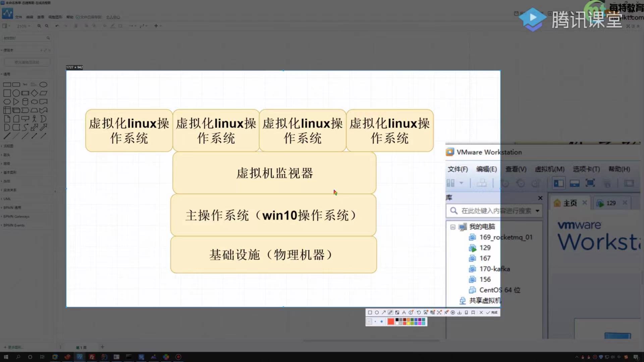Select the rectangle annotation tool
The image size is (644, 362).
coord(370,312)
